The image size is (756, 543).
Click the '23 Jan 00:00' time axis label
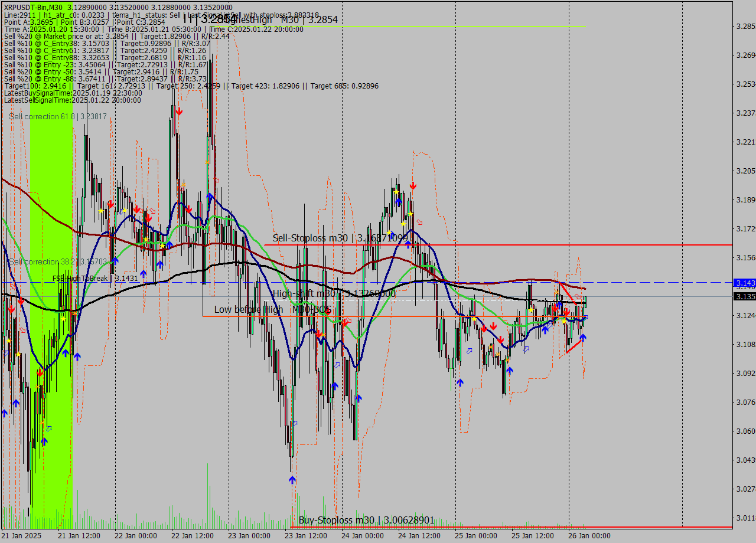click(x=249, y=536)
